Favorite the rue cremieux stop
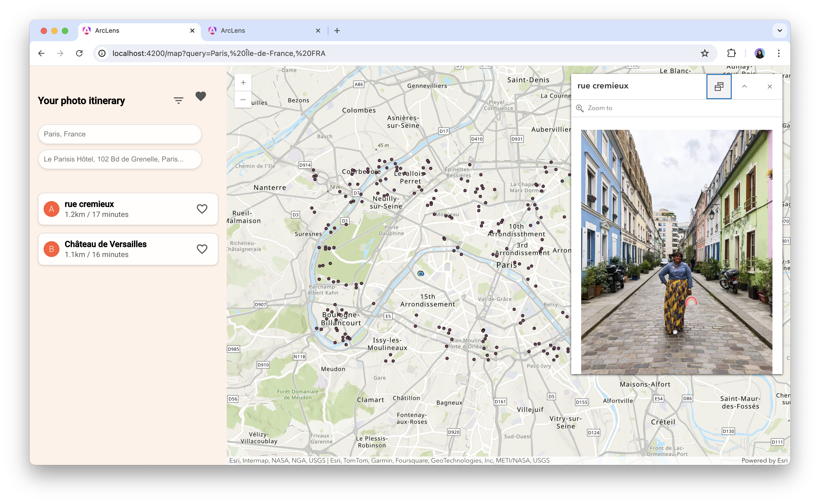820x504 pixels. [202, 209]
